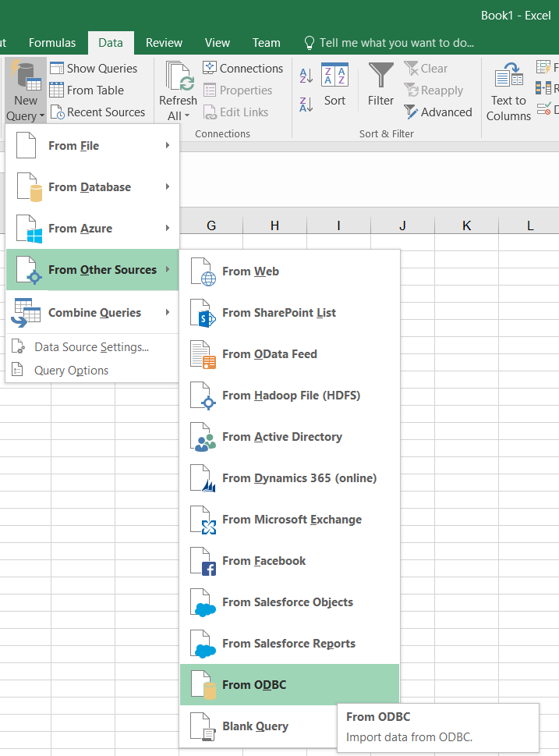This screenshot has height=756, width=559.
Task: Select Blank Query option
Action: click(258, 726)
